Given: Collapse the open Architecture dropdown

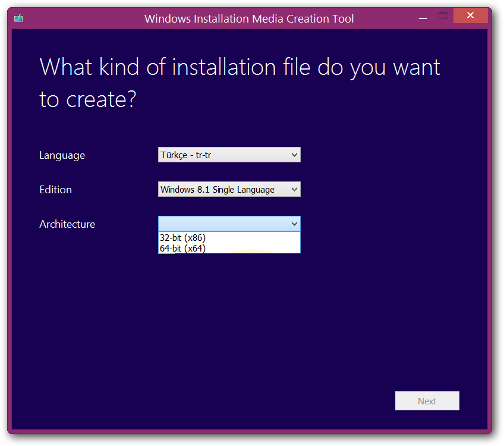Looking at the screenshot, I should point(229,224).
